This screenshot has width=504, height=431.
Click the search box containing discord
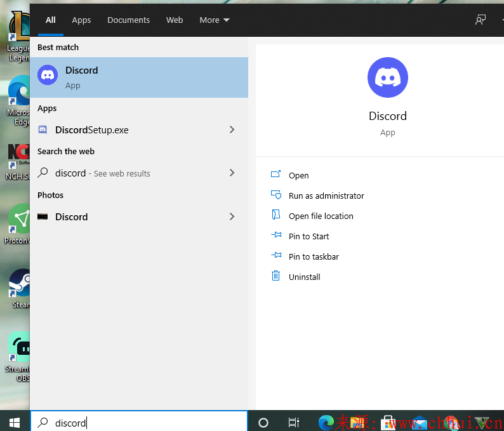(x=139, y=422)
